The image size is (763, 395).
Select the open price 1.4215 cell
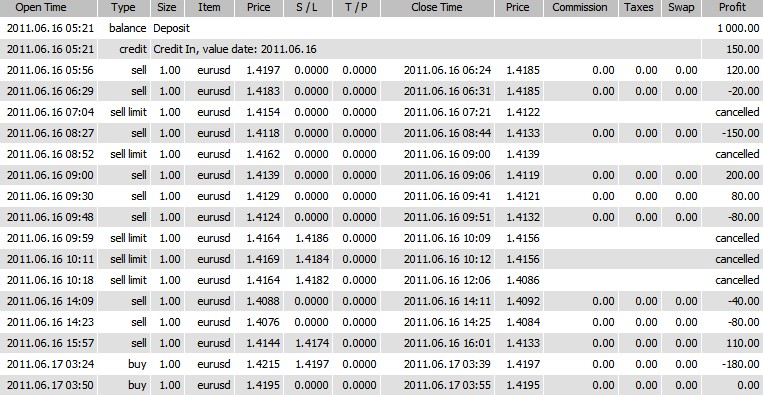click(263, 363)
